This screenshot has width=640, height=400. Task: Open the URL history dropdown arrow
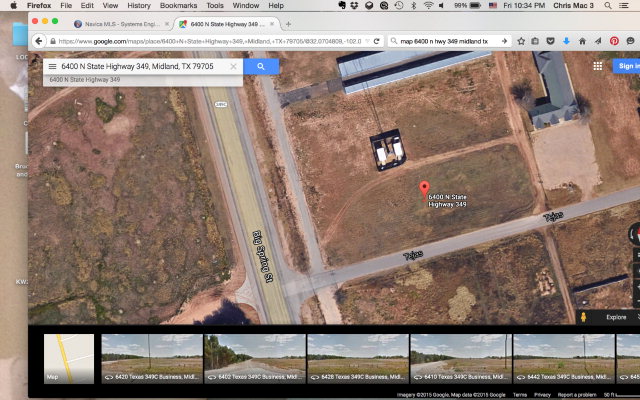(x=367, y=41)
